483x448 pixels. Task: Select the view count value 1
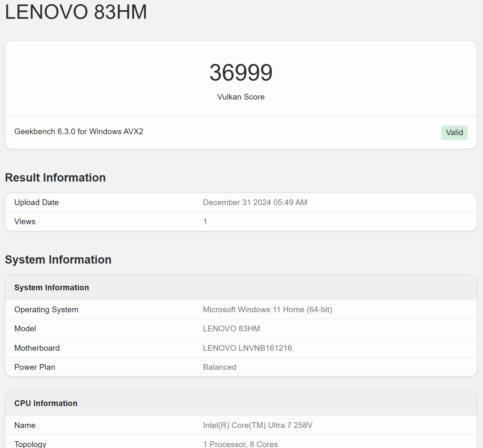coord(205,221)
